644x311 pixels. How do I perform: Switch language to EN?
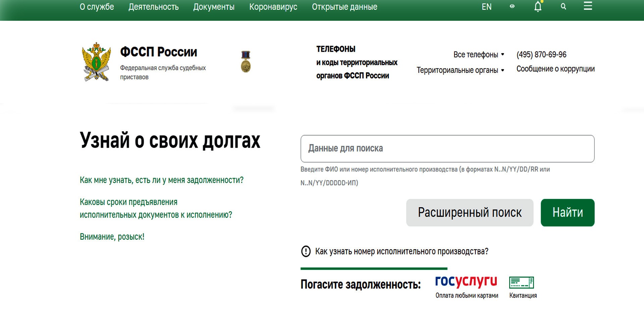point(487,7)
